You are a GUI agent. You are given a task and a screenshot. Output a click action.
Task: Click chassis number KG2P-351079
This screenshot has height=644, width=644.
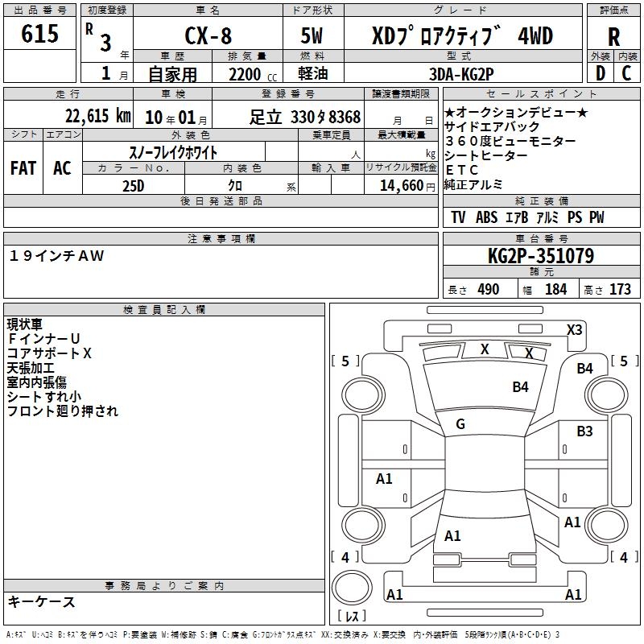[x=541, y=257]
